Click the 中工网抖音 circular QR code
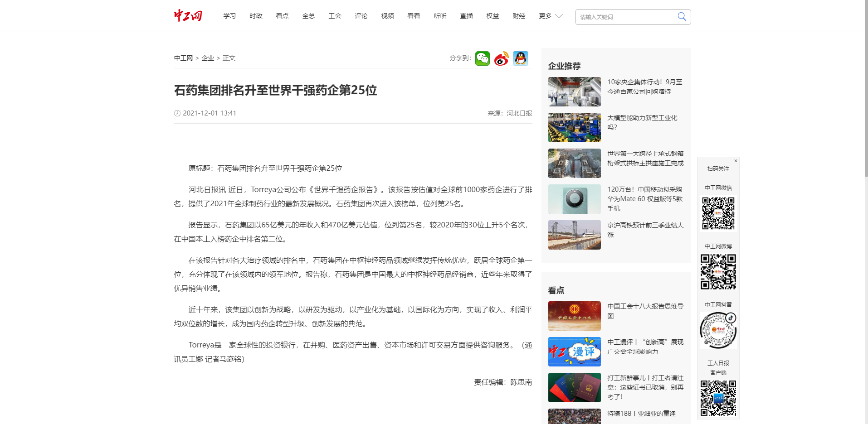 coord(718,330)
